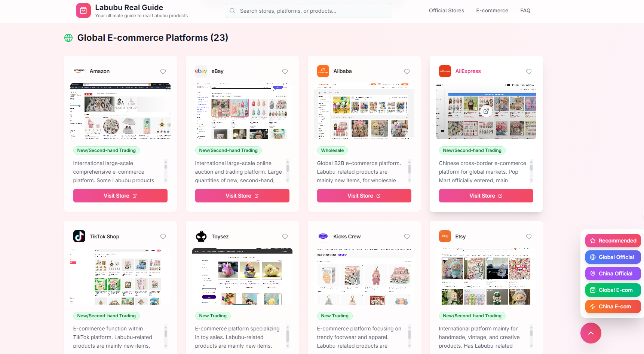
Task: Click the scroll-to-top arrow button
Action: click(591, 333)
